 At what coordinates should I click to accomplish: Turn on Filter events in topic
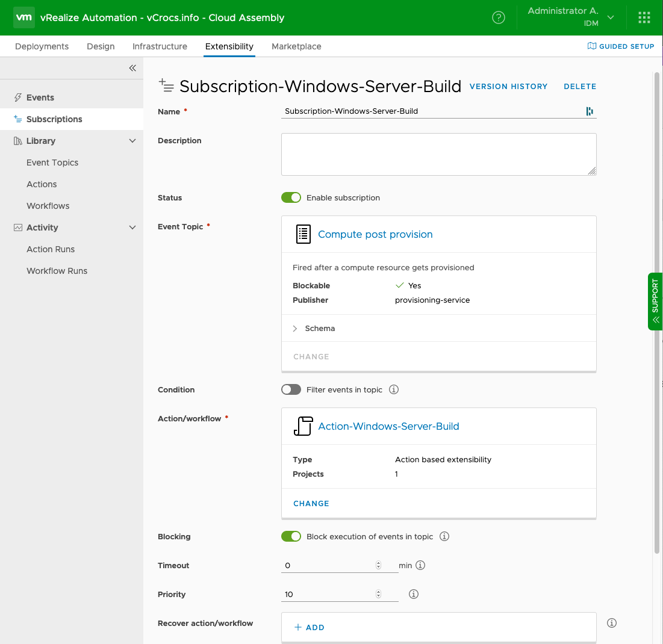(291, 389)
